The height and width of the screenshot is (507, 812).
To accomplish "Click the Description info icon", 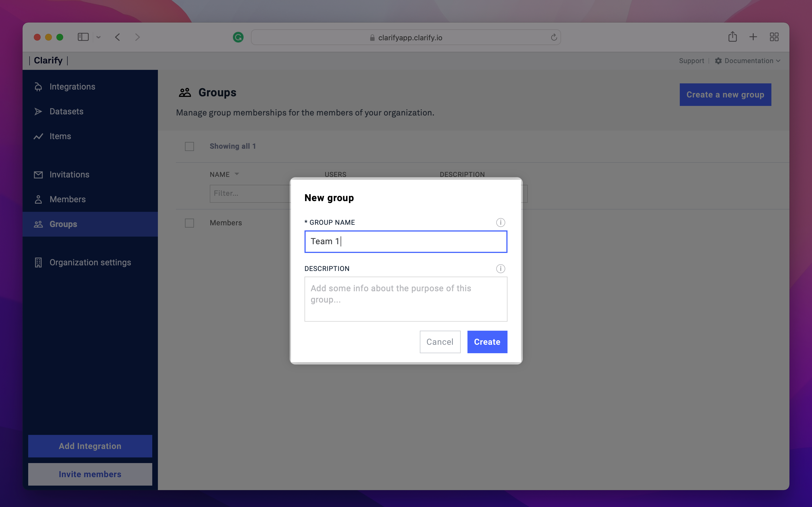I will [500, 269].
